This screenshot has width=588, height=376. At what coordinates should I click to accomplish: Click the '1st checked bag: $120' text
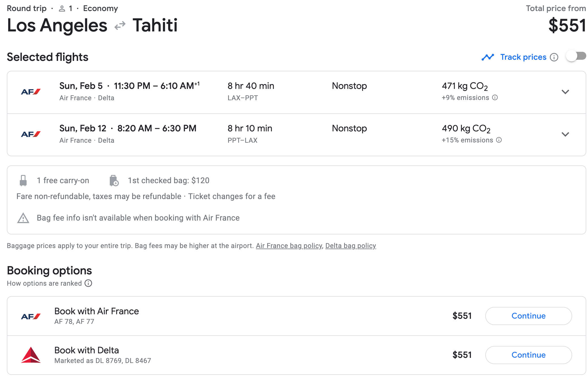(168, 180)
